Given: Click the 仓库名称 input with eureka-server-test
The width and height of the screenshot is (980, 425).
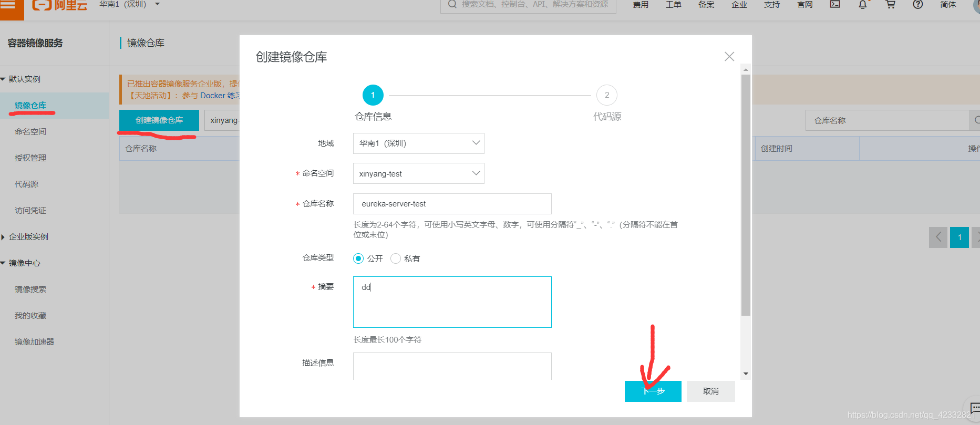Looking at the screenshot, I should point(452,204).
